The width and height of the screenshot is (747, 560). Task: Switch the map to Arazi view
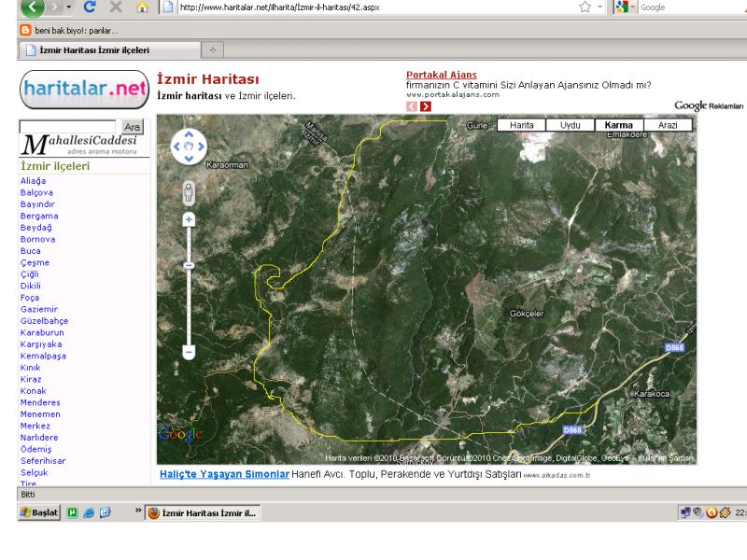click(668, 125)
